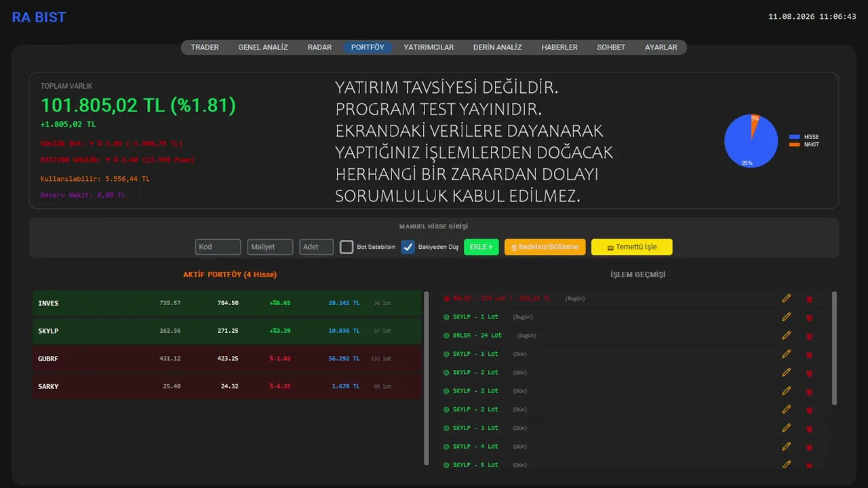This screenshot has height=488, width=868.
Task: Click total asset value 101.805,02 TL
Action: point(138,105)
